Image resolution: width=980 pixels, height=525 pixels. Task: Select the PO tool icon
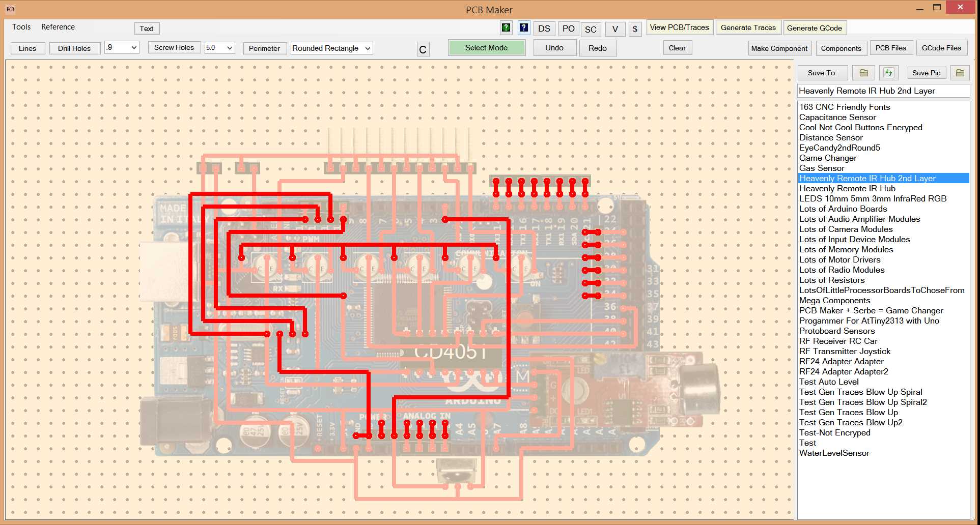click(x=568, y=29)
